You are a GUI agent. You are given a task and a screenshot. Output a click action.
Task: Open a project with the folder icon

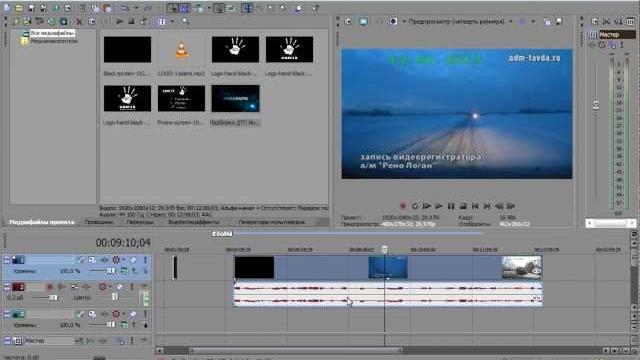click(x=19, y=8)
